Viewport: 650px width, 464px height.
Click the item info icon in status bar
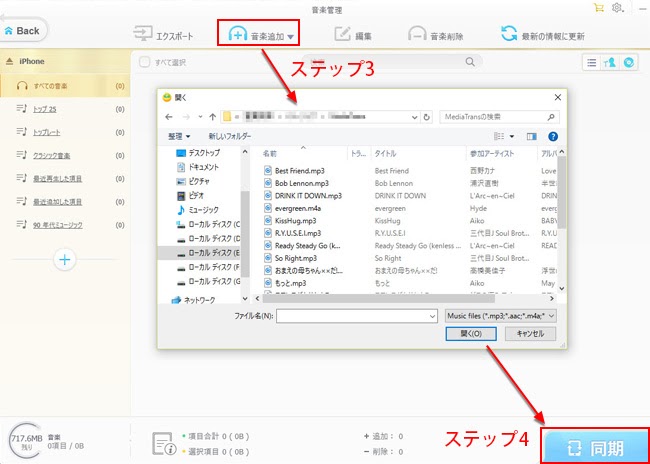(162, 443)
